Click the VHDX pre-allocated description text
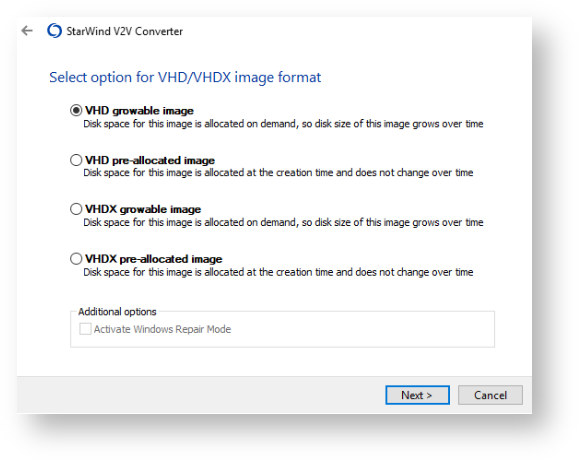The width and height of the screenshot is (580, 462). pyautogui.click(x=278, y=272)
